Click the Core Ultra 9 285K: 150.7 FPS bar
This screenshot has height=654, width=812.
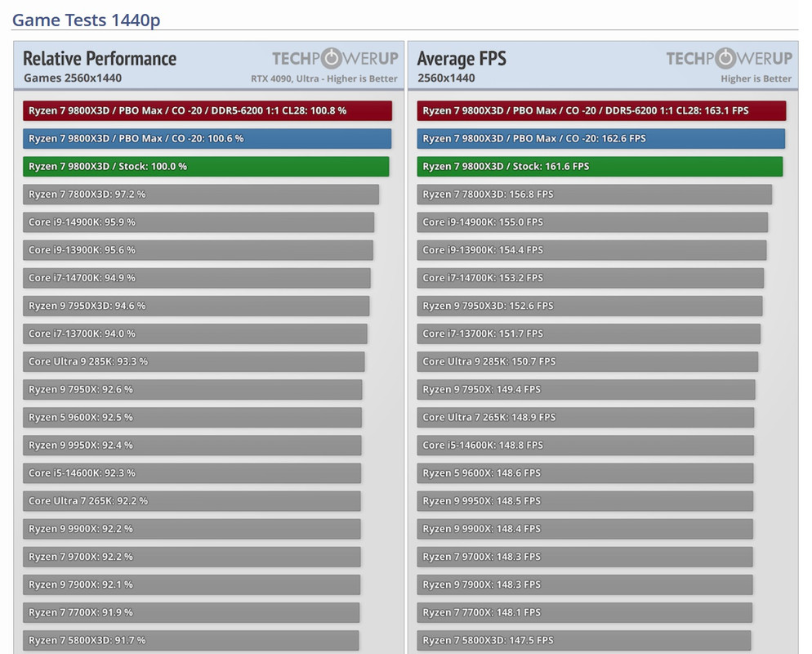(587, 361)
